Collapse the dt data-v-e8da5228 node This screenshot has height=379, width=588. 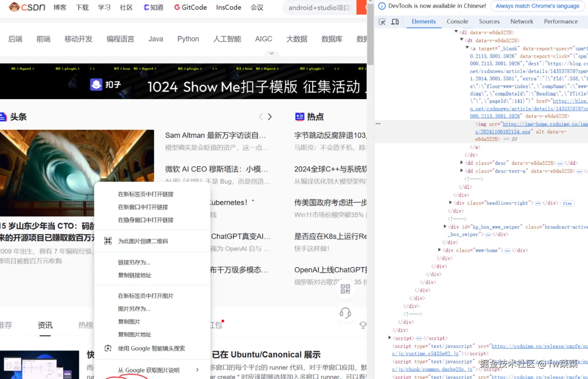tap(462, 39)
